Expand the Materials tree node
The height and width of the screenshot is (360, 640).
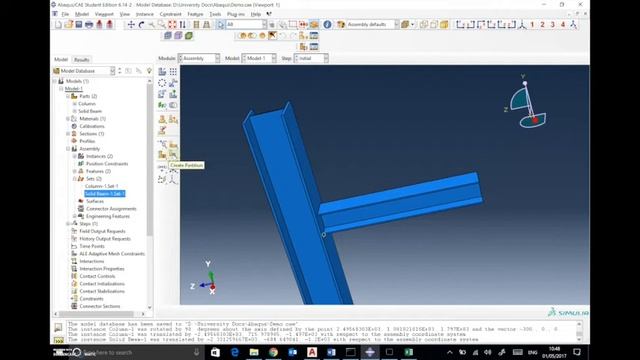[68, 119]
